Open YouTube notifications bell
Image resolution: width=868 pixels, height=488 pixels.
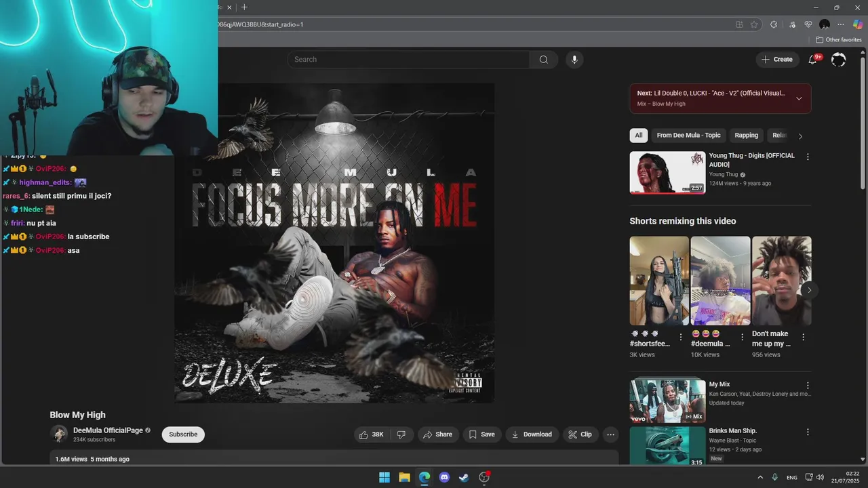[x=812, y=60]
